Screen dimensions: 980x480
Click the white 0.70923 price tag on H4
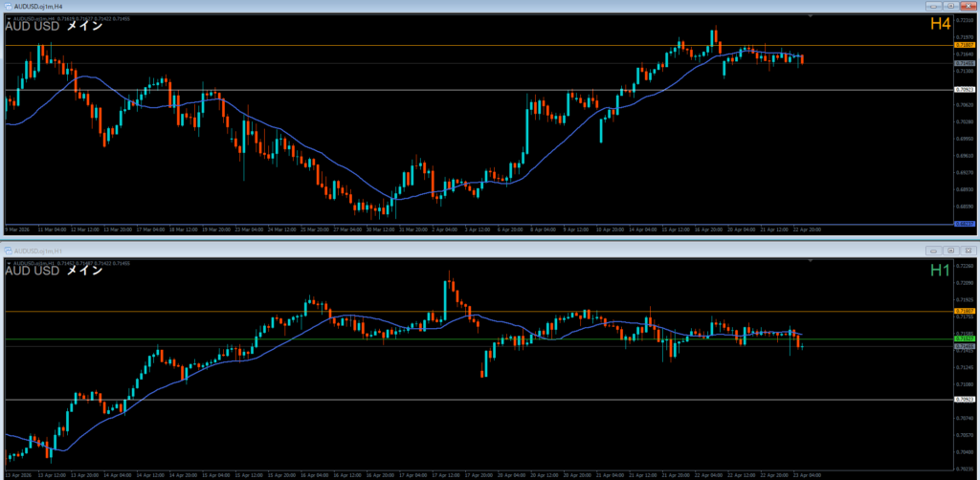coord(965,90)
